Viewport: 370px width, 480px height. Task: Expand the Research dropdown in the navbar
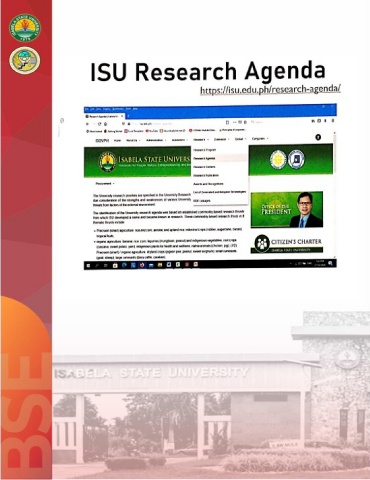tap(201, 140)
